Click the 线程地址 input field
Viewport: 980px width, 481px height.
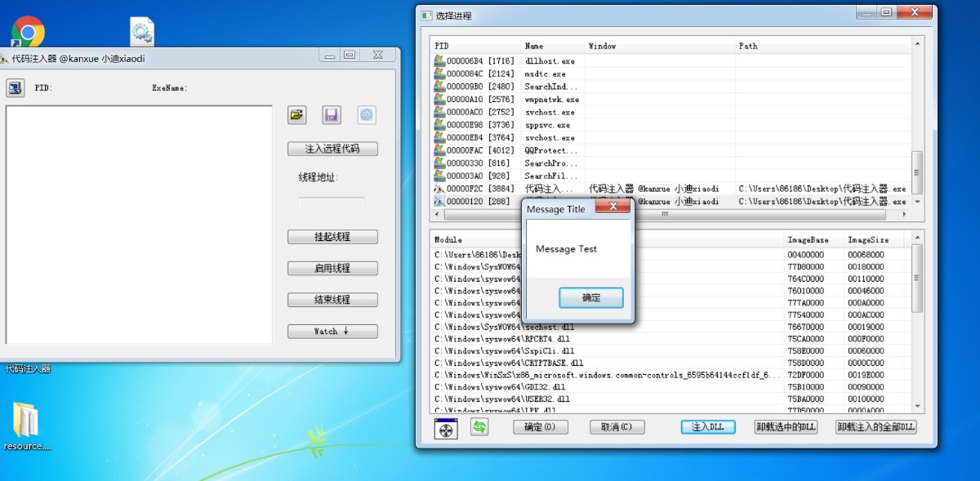click(332, 205)
